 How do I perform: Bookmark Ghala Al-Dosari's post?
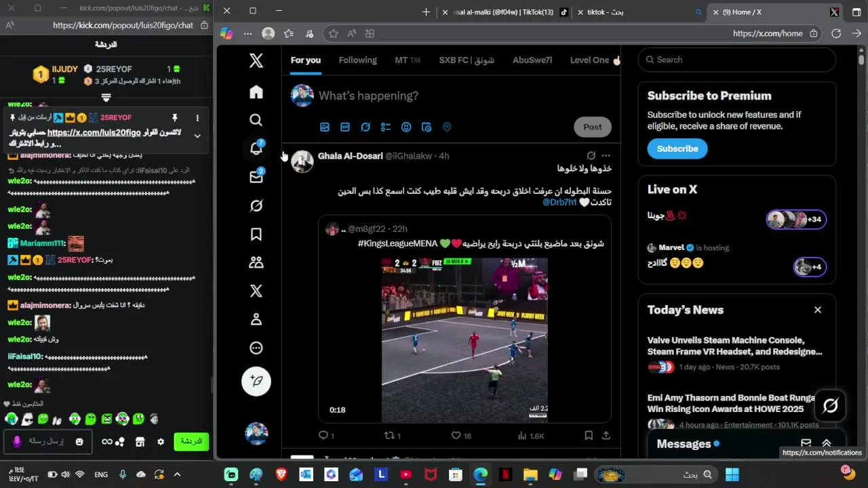point(589,436)
